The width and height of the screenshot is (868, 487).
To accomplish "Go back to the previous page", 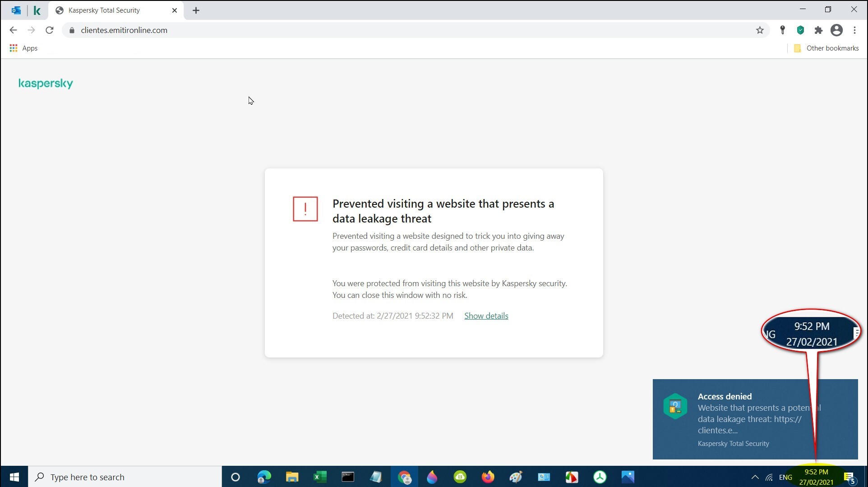I will 13,30.
